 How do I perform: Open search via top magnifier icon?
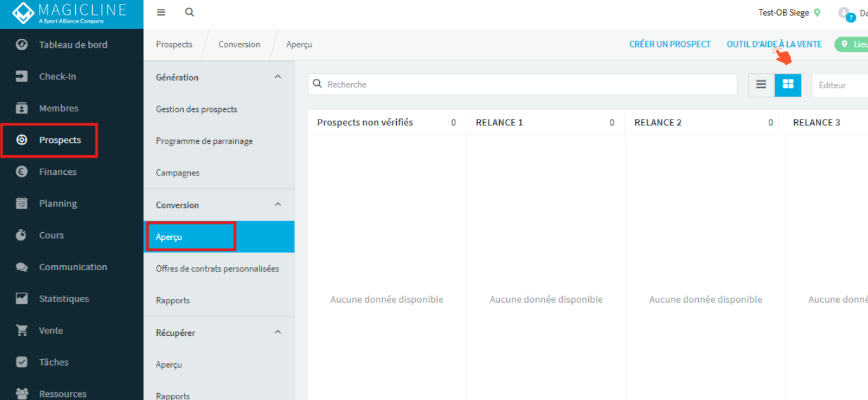(189, 13)
